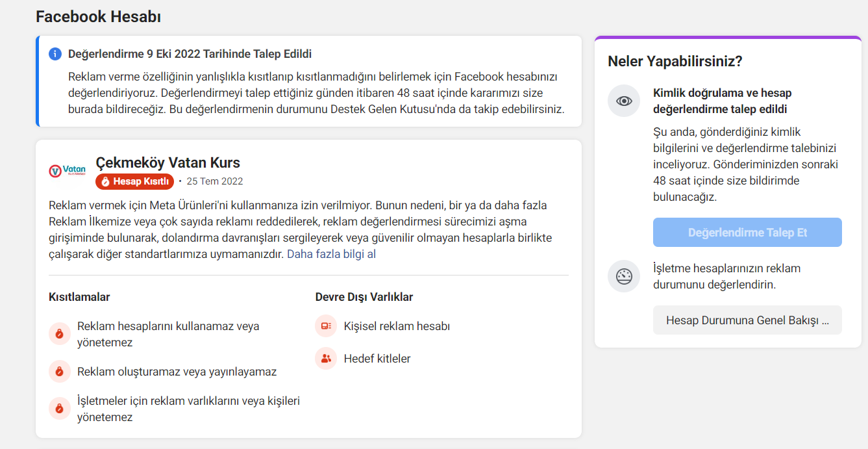The width and height of the screenshot is (868, 449).
Task: Click the date text 25 Tem 2022
Action: click(x=215, y=181)
